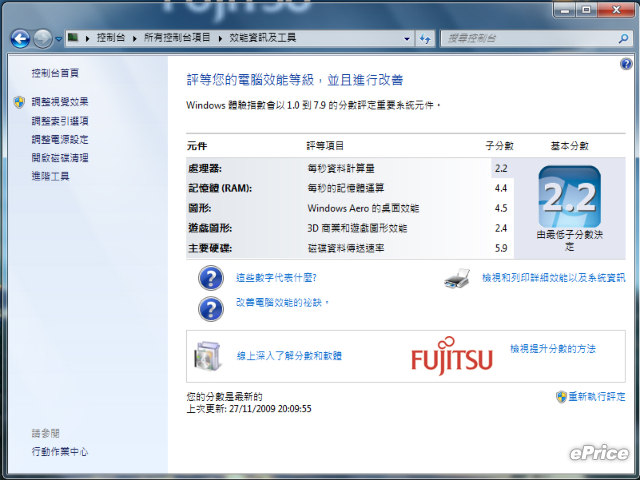Go back with the blue Back arrow

click(20, 39)
